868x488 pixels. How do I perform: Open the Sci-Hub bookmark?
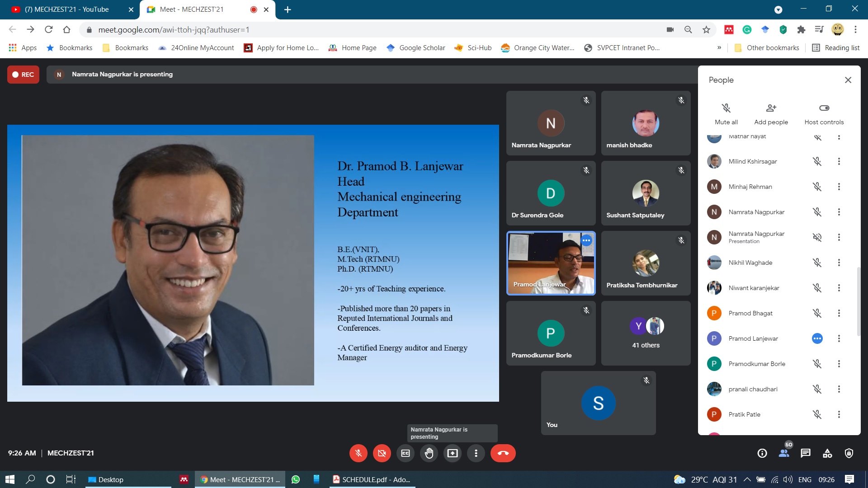473,48
